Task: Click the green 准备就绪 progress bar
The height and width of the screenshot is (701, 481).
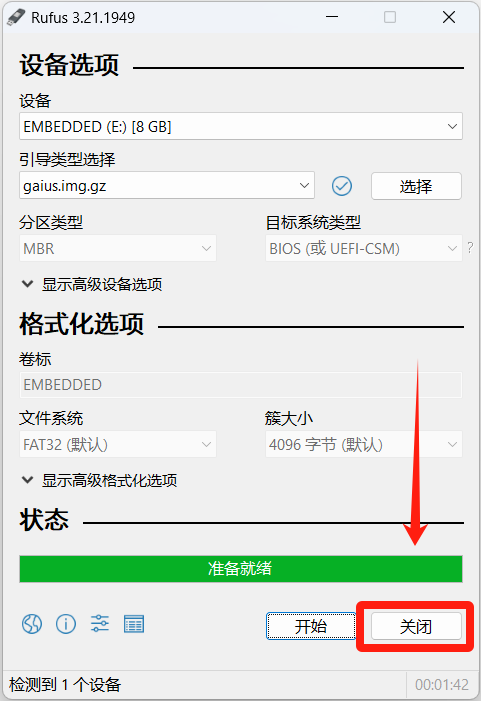Action: (240, 569)
